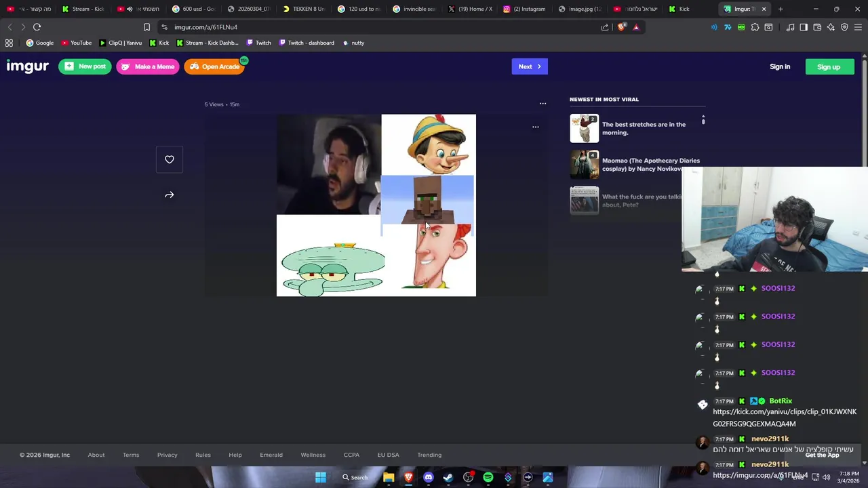Open the extensions puzzle icon
The height and width of the screenshot is (488, 868).
755,27
